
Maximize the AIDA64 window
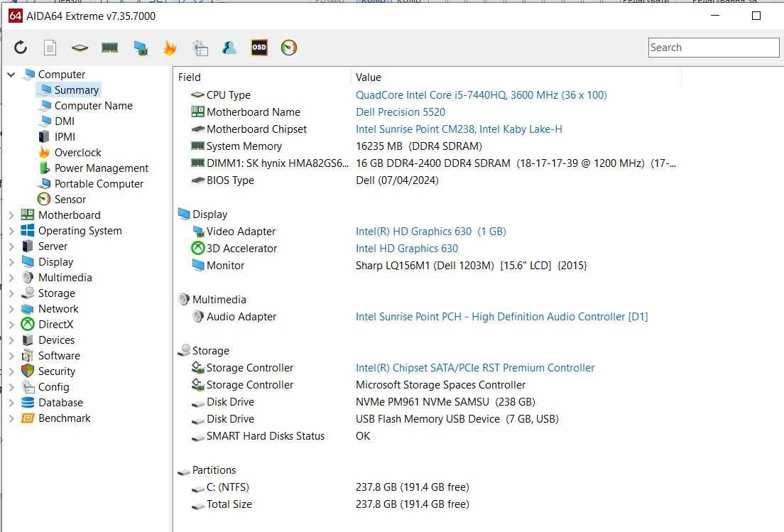pos(756,16)
